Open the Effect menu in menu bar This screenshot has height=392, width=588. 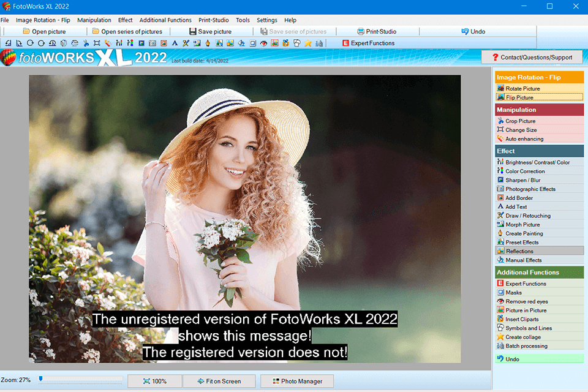(x=125, y=20)
